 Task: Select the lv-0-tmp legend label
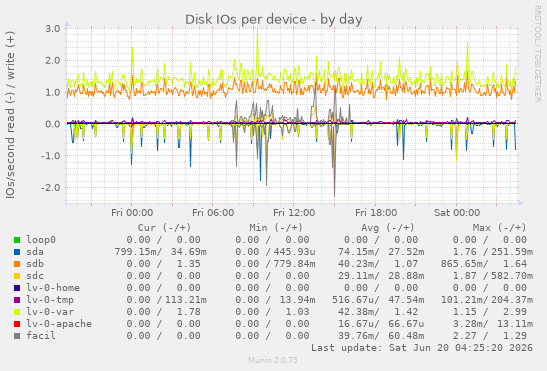click(50, 299)
